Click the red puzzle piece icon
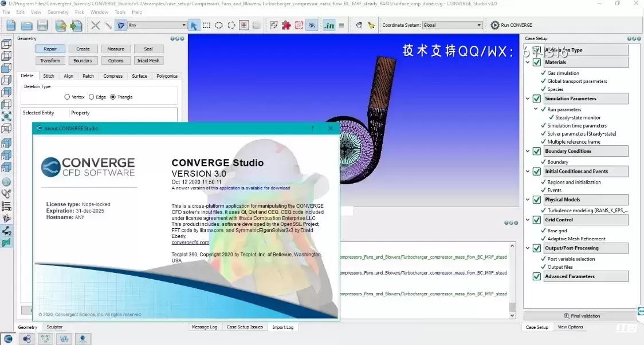 pos(286,25)
